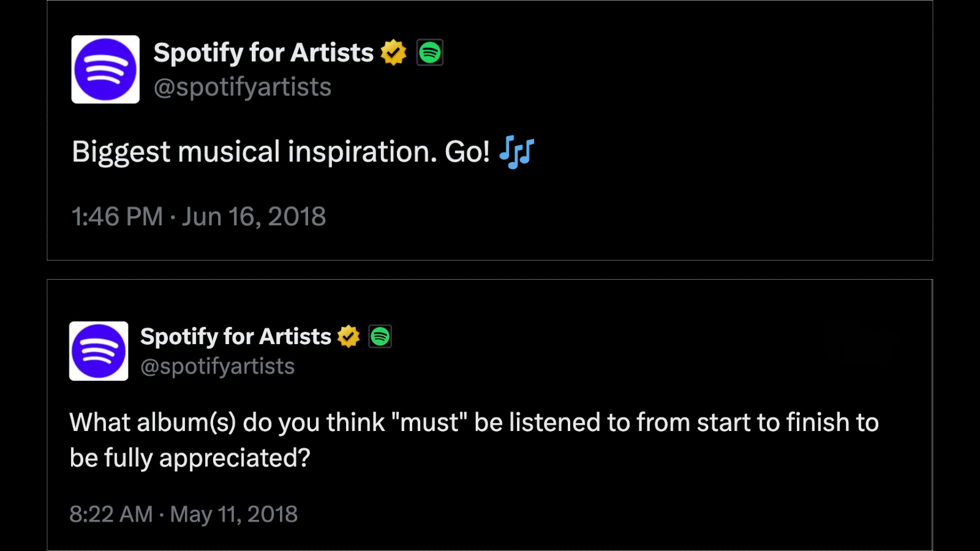
Task: Click the 8:22 AM · May 11, 2018 timestamp
Action: click(183, 514)
